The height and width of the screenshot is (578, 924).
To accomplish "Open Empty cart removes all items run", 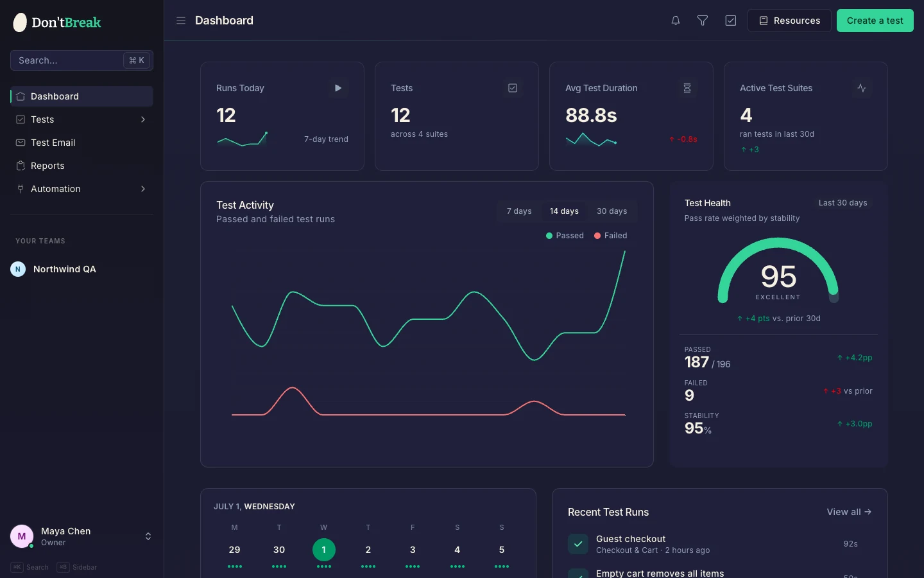I will (x=719, y=574).
